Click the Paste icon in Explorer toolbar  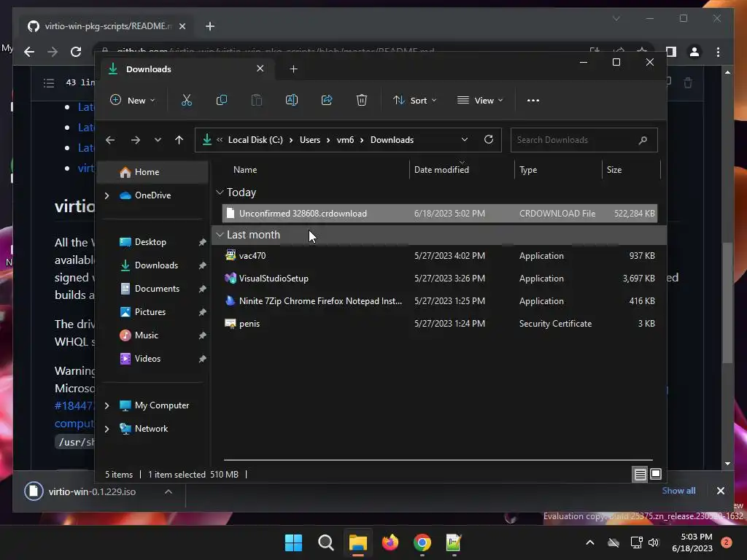(256, 100)
